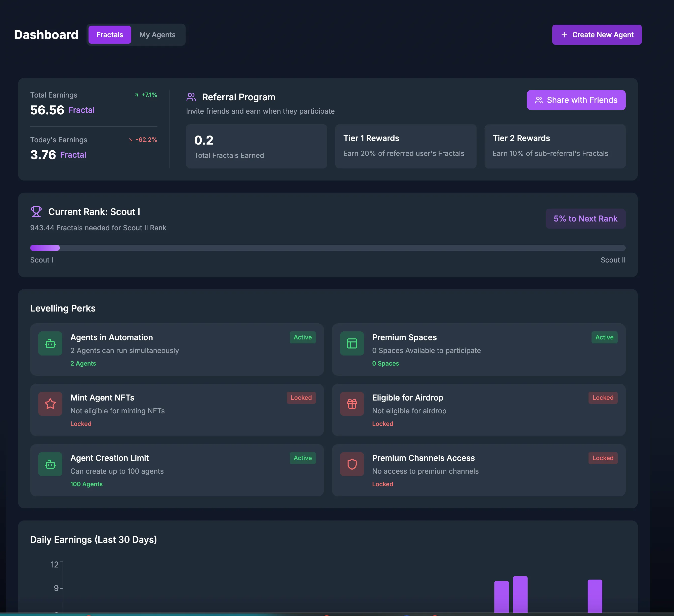
Task: Click the down arrow trend icon by Today's Earnings
Action: pos(131,140)
